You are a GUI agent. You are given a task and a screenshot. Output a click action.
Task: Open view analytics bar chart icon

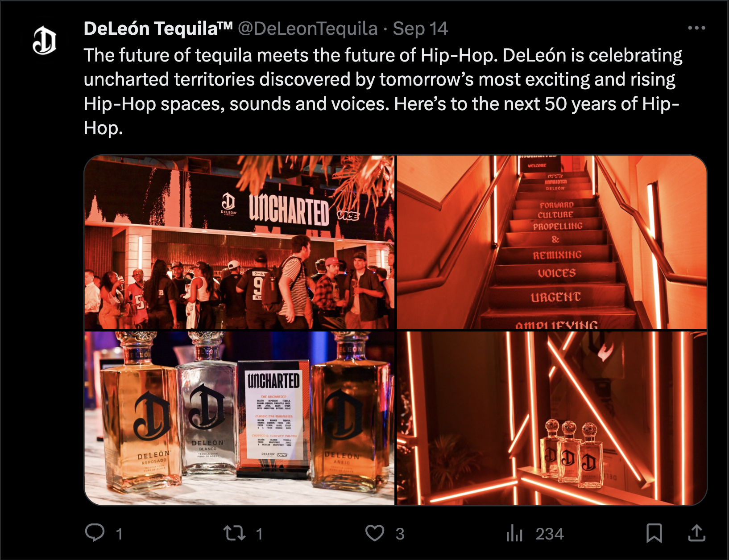tap(514, 533)
